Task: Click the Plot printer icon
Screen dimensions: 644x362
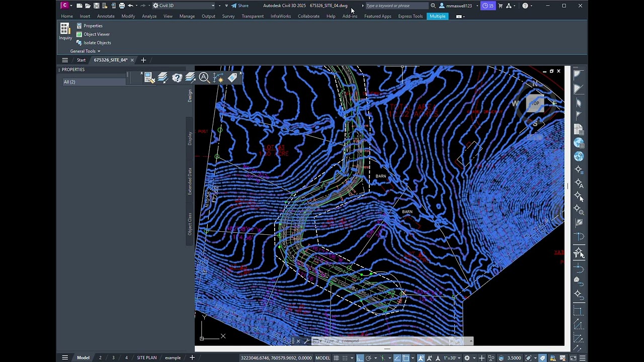Action: coord(122,6)
